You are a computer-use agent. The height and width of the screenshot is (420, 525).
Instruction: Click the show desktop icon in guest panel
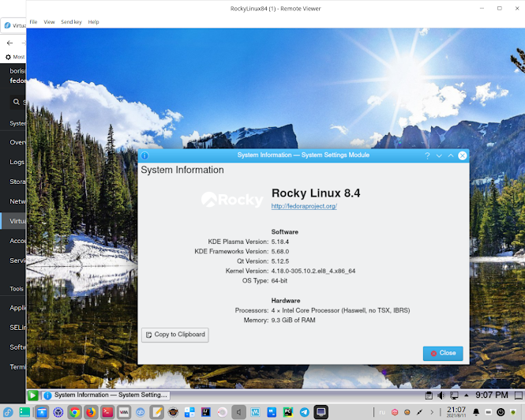(519, 396)
